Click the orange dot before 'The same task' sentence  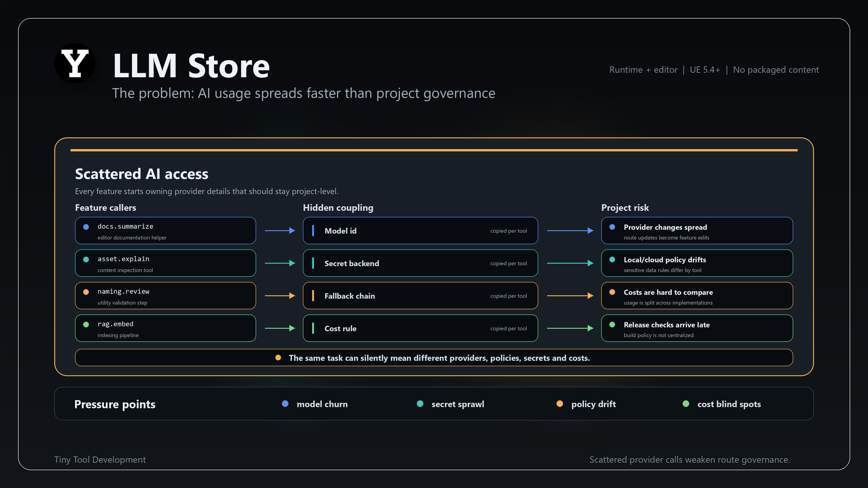[278, 357]
